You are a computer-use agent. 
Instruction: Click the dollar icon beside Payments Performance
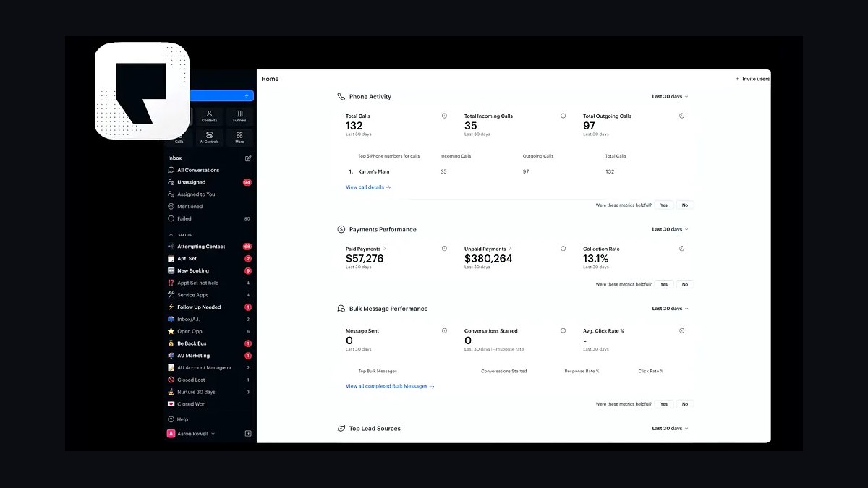pos(341,229)
